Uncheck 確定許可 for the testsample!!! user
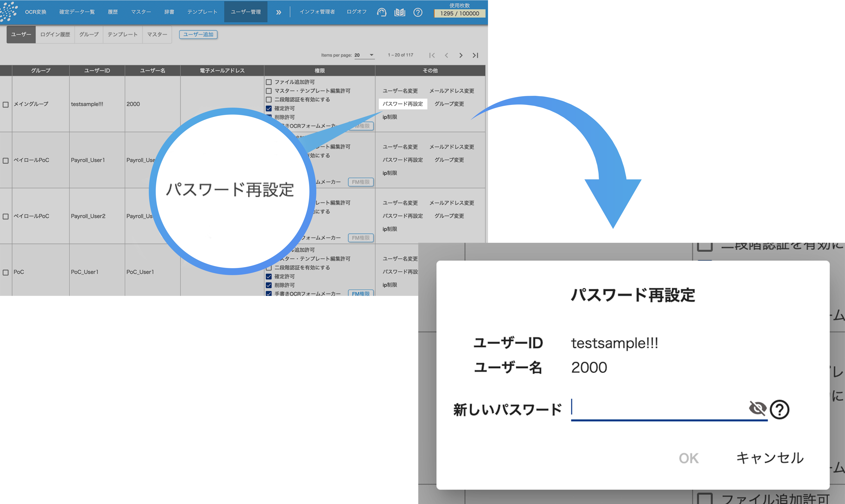Viewport: 845px width, 504px height. 268,108
